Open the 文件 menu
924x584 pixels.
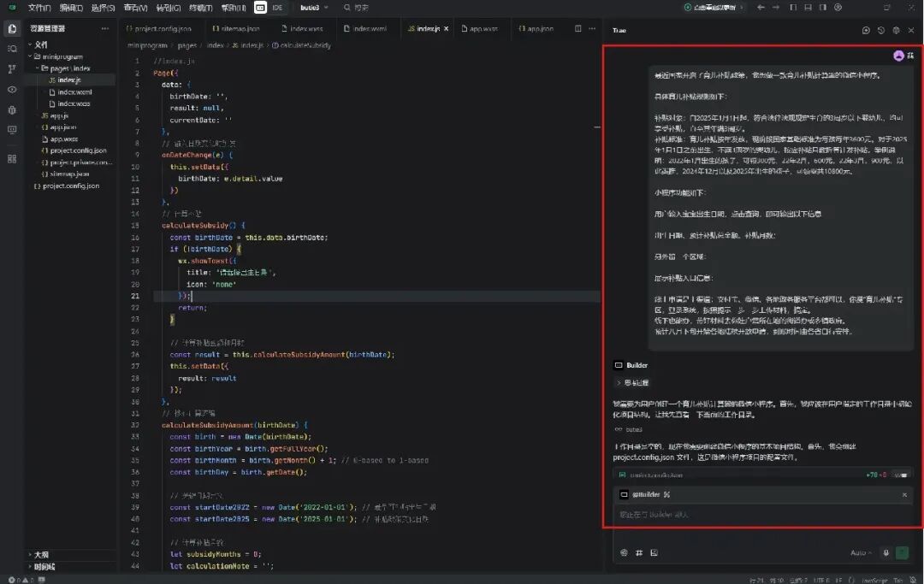pos(39,8)
